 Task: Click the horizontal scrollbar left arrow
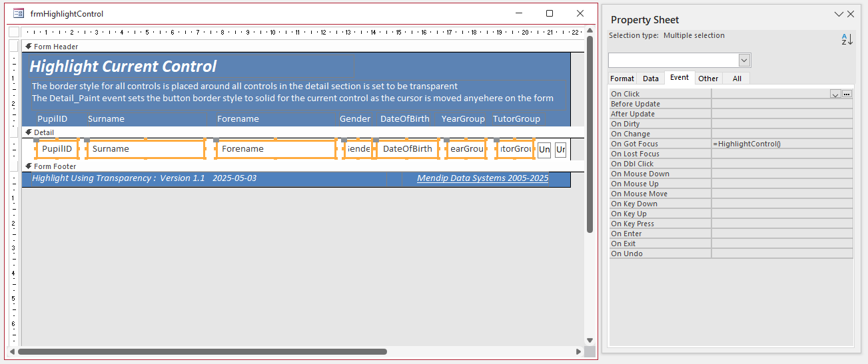[x=11, y=351]
